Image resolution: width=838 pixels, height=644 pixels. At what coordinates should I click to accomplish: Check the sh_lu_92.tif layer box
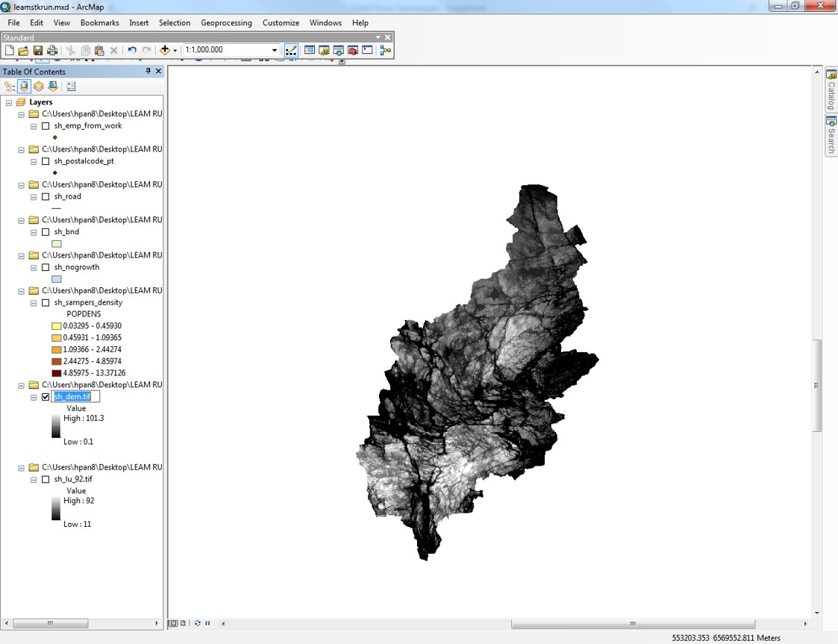coord(46,479)
